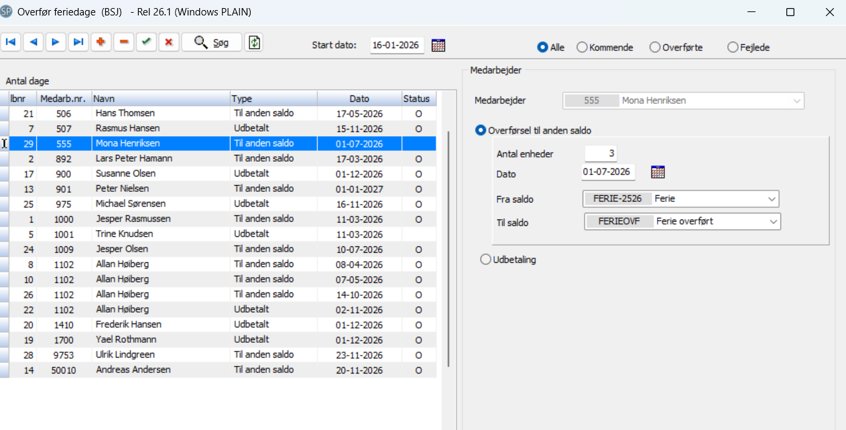Viewport: 846px width, 430px height.
Task: Select Allan Høiberg row dated 02-11-2026
Action: (218, 310)
